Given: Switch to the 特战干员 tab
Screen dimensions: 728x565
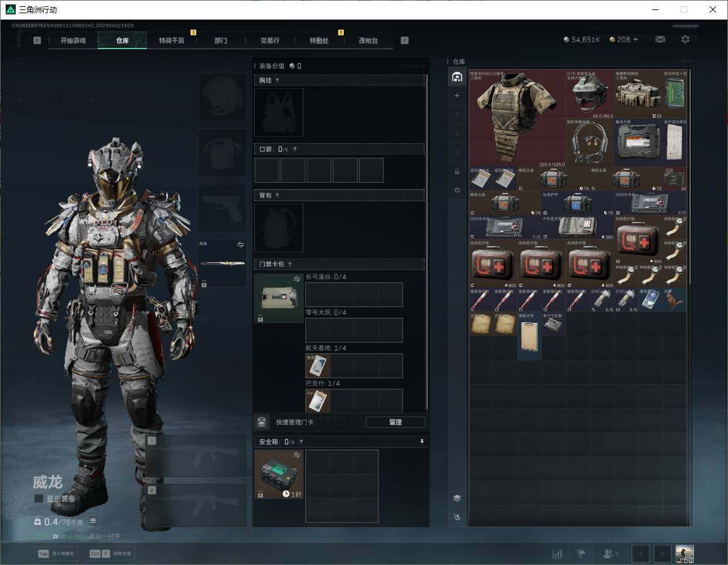Looking at the screenshot, I should [x=172, y=40].
